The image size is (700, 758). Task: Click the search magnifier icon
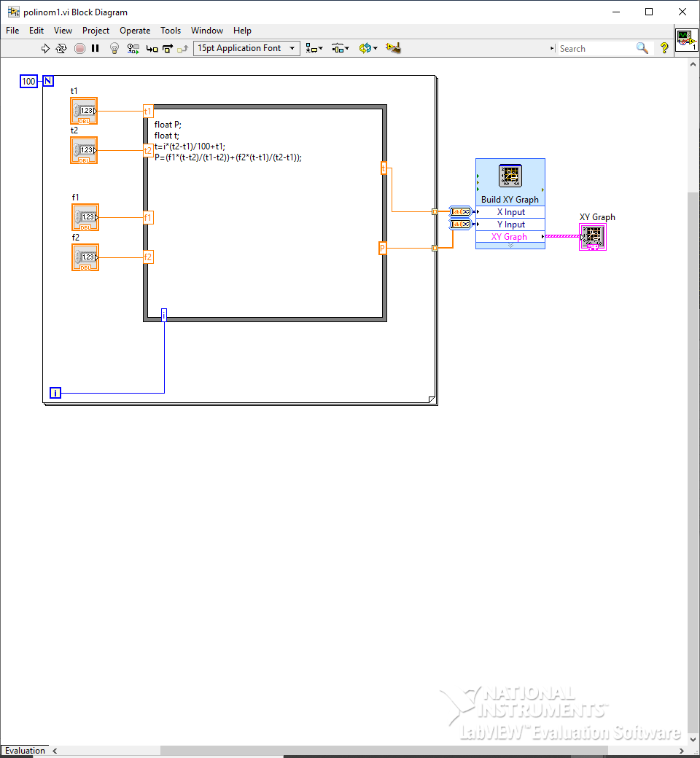[642, 48]
